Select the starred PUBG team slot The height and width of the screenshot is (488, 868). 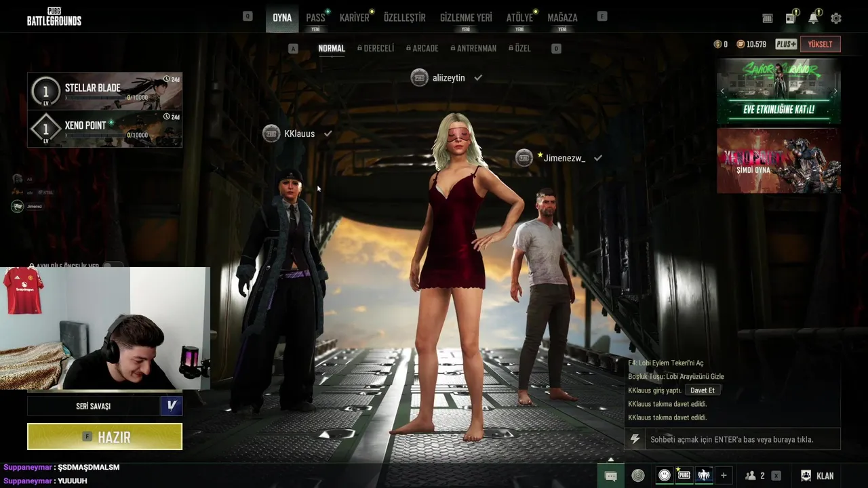[684, 475]
